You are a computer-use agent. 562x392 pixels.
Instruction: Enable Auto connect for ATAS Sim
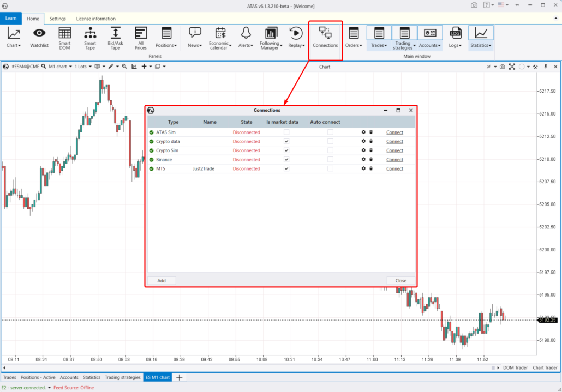pos(330,132)
